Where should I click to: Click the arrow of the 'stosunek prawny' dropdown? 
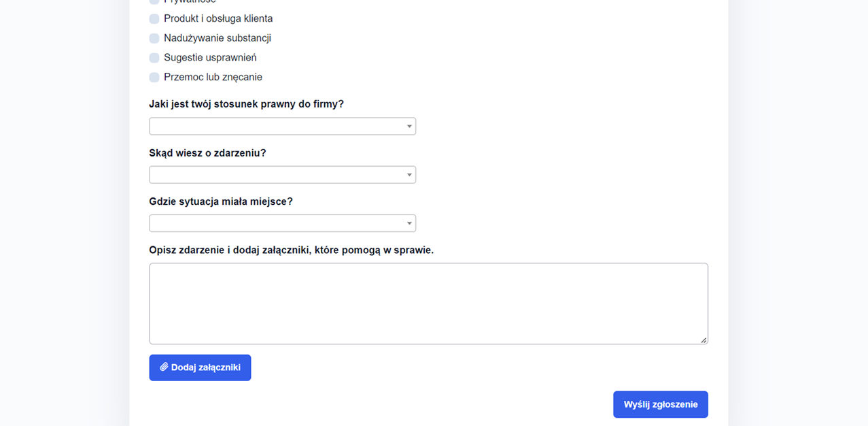(x=409, y=127)
